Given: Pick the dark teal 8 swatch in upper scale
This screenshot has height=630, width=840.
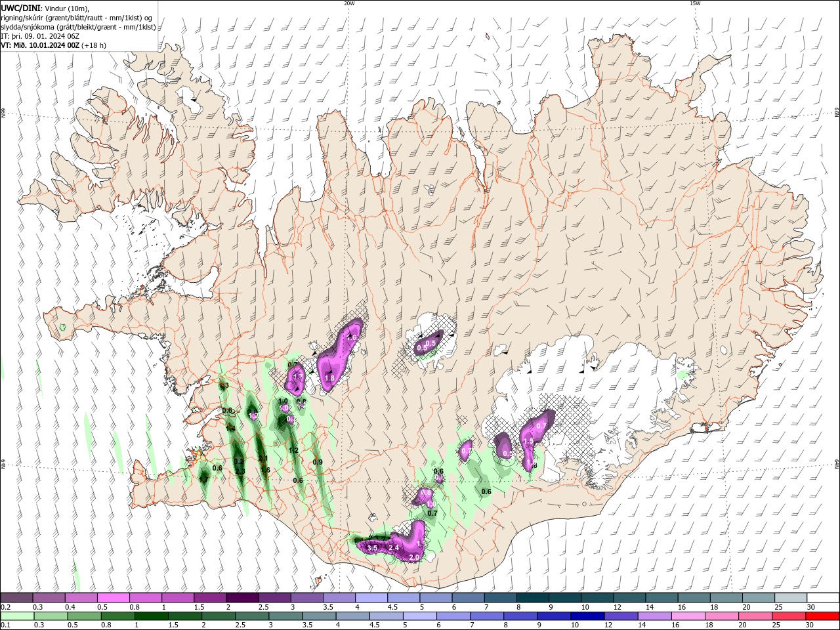Looking at the screenshot, I should [x=532, y=598].
